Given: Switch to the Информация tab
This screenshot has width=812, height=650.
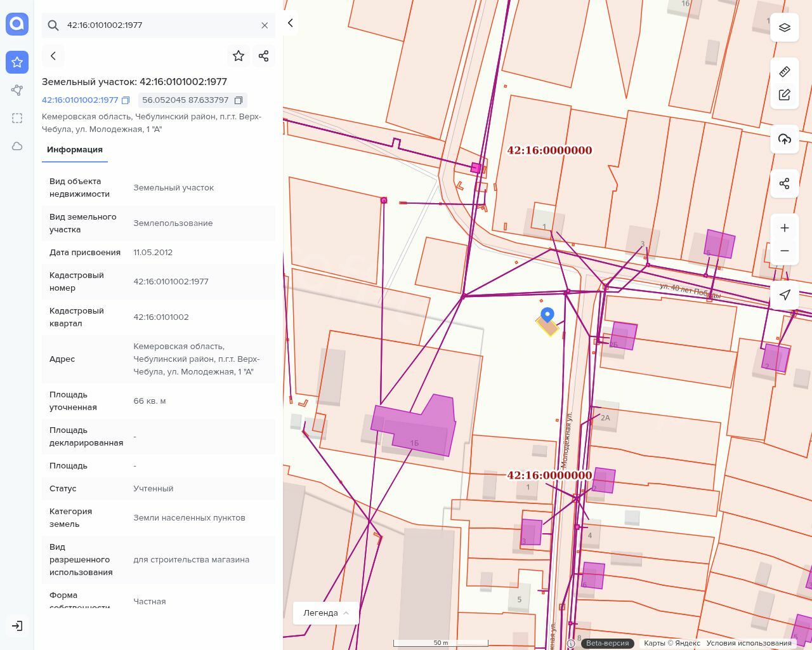Looking at the screenshot, I should click(75, 150).
